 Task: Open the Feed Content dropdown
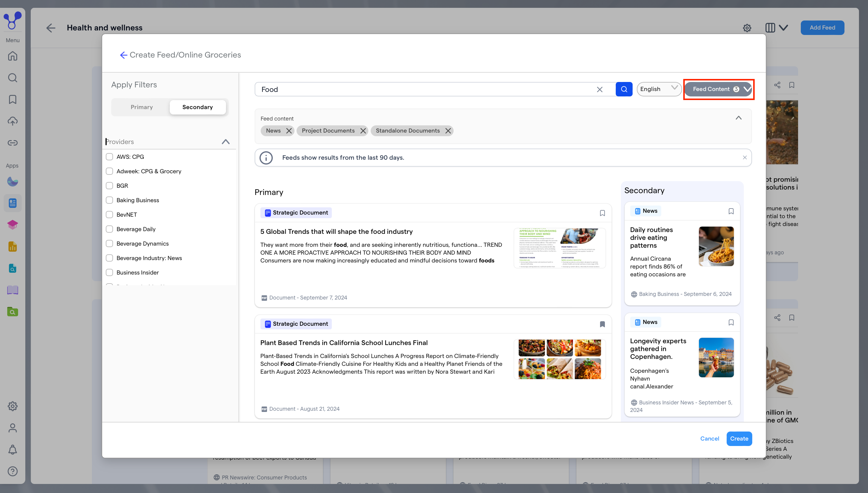(x=719, y=89)
